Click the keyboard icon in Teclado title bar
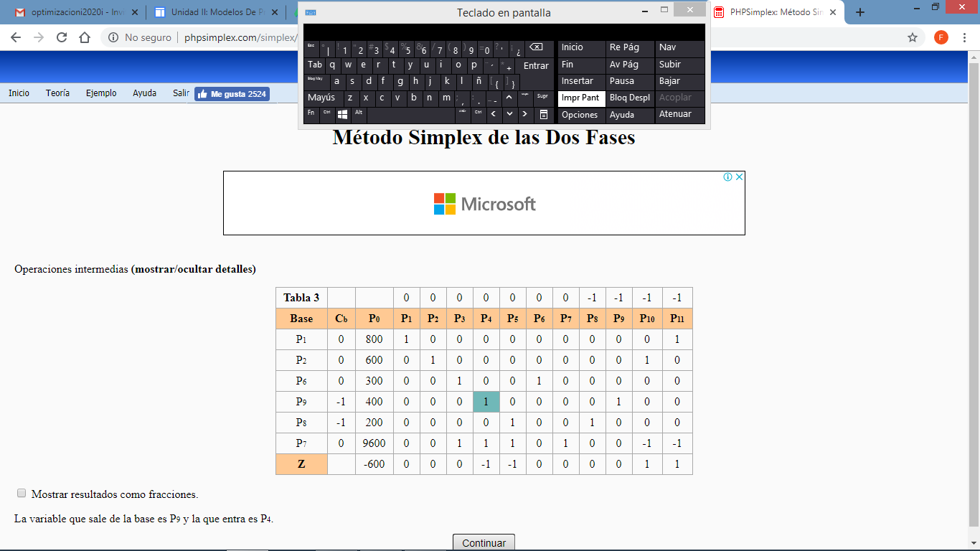The image size is (980, 551). click(x=311, y=12)
